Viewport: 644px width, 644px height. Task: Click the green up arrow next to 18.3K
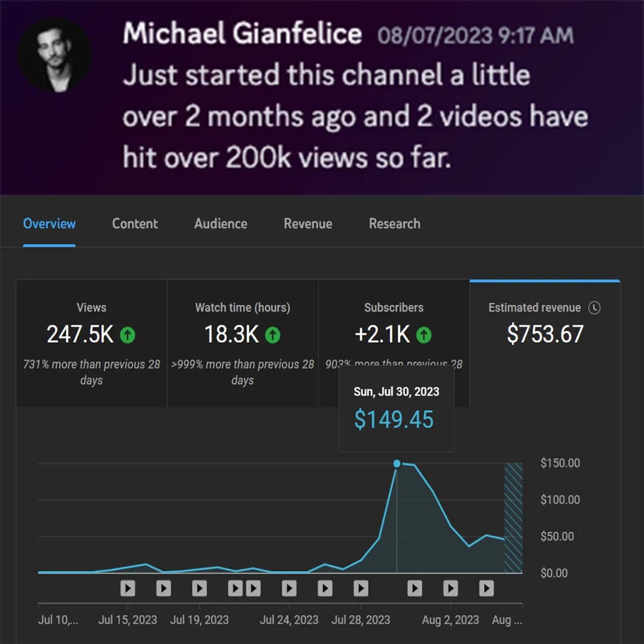coord(273,335)
